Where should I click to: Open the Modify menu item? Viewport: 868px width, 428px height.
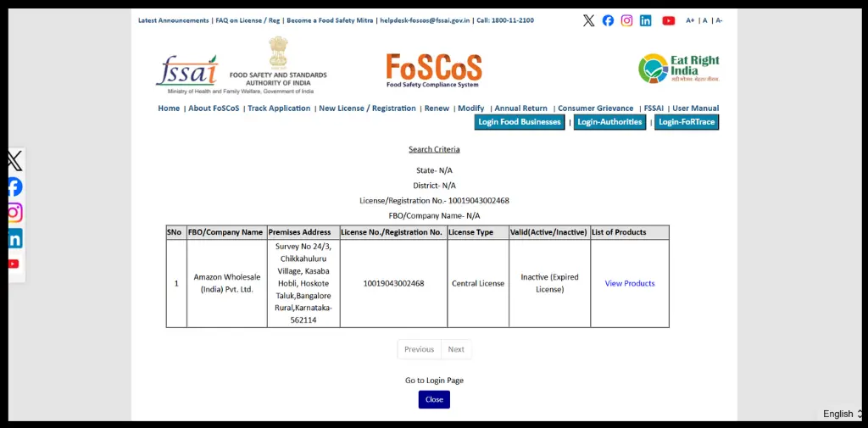tap(471, 108)
